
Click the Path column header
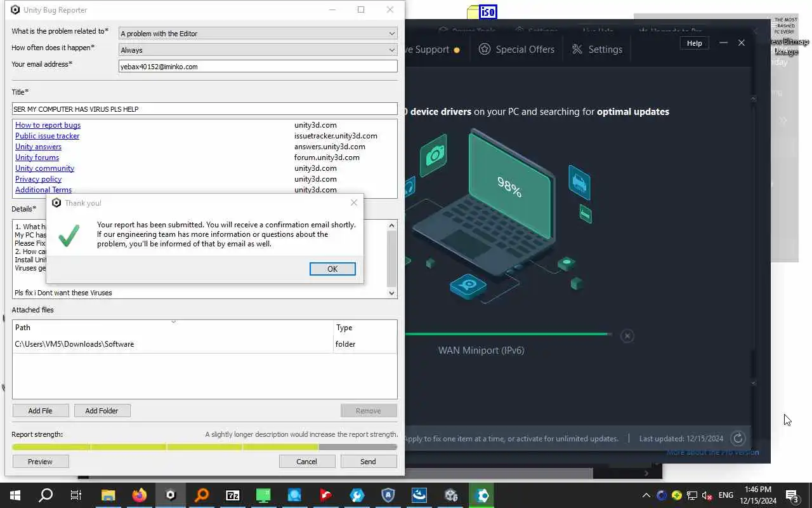coord(173,328)
